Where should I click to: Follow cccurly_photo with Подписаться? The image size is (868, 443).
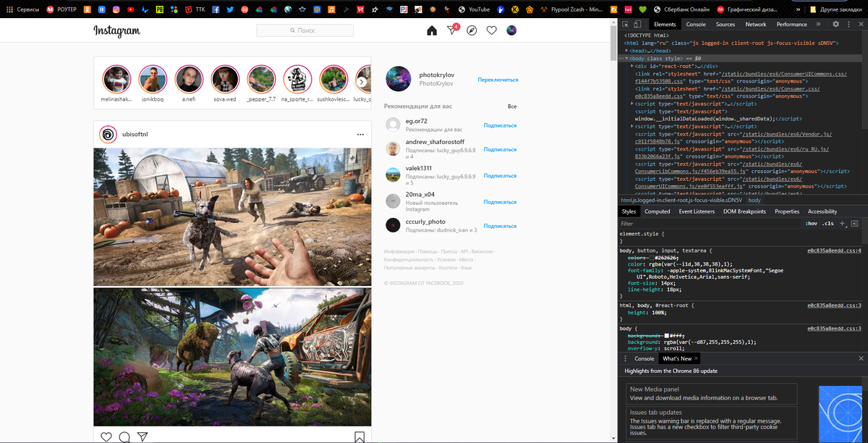(500, 226)
